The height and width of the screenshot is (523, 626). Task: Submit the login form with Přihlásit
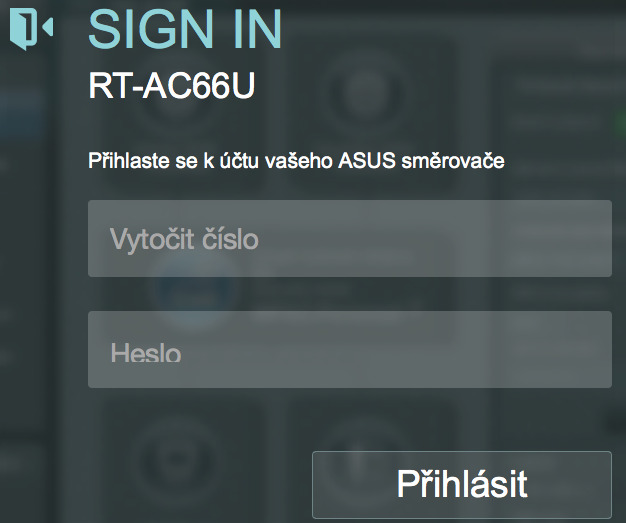pos(461,485)
